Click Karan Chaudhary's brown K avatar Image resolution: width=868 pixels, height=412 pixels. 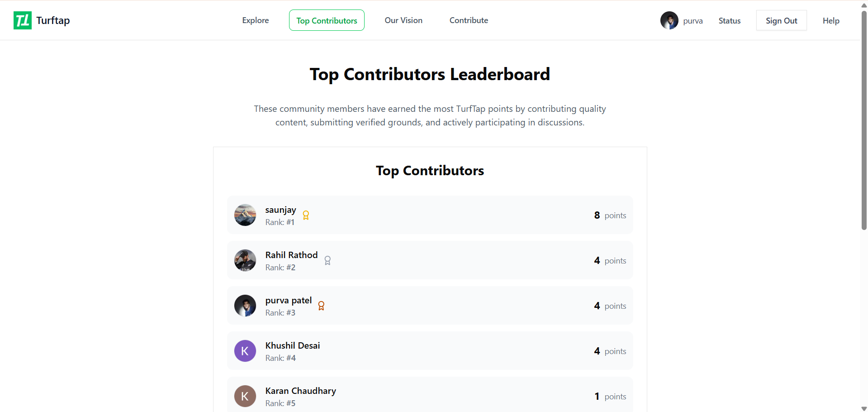tap(245, 396)
